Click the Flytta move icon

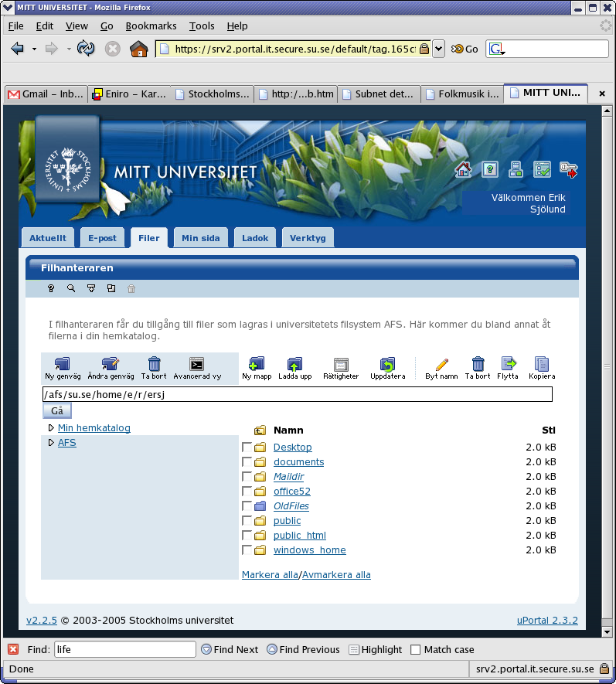(x=509, y=363)
